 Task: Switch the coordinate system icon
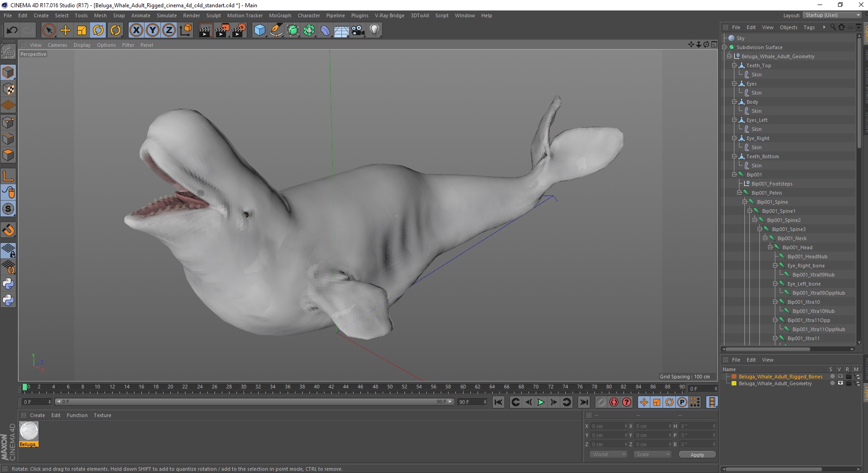click(x=185, y=30)
